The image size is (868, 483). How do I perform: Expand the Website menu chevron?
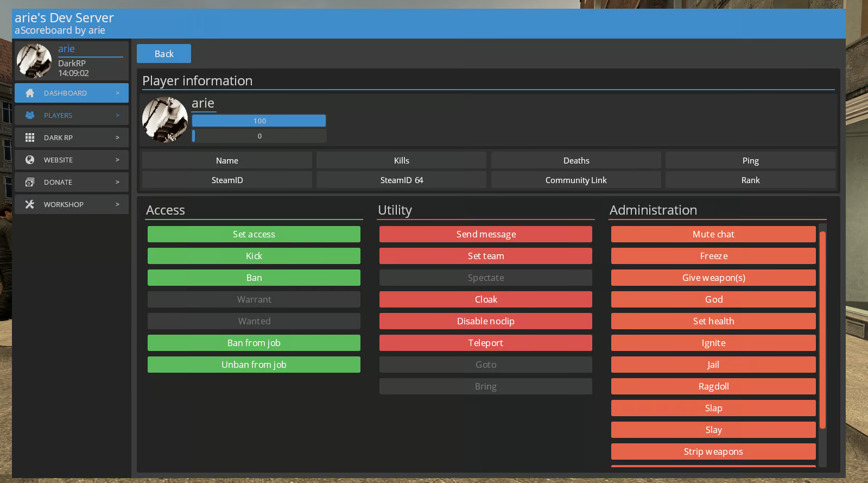pyautogui.click(x=117, y=160)
